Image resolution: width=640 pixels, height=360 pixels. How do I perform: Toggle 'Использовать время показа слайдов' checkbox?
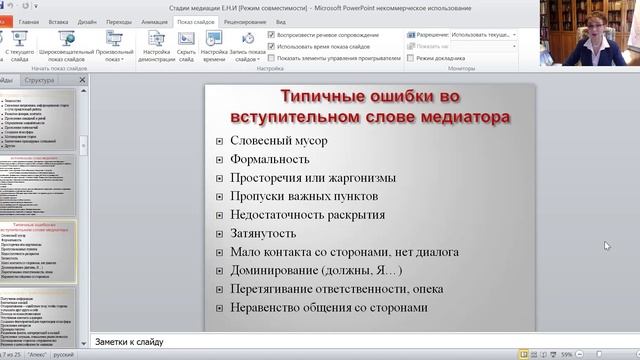pyautogui.click(x=271, y=47)
